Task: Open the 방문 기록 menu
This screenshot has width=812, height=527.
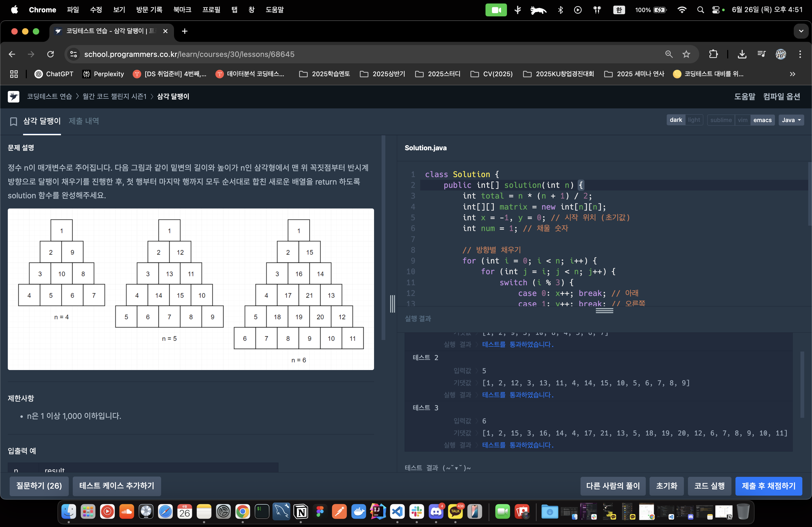Action: (x=149, y=10)
